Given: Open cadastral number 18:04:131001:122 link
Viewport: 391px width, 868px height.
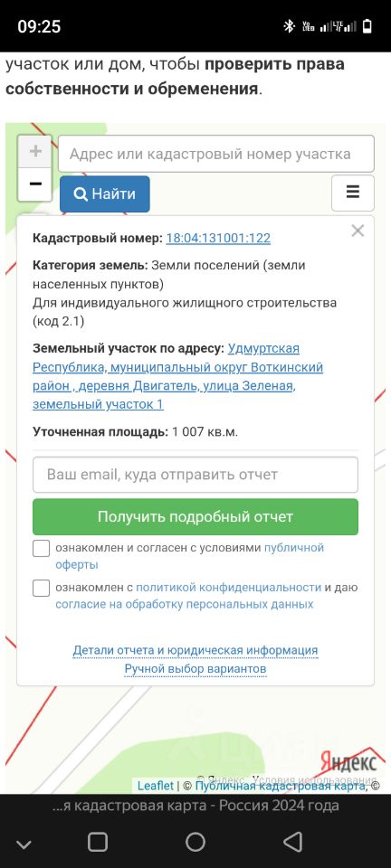Looking at the screenshot, I should coord(218,239).
